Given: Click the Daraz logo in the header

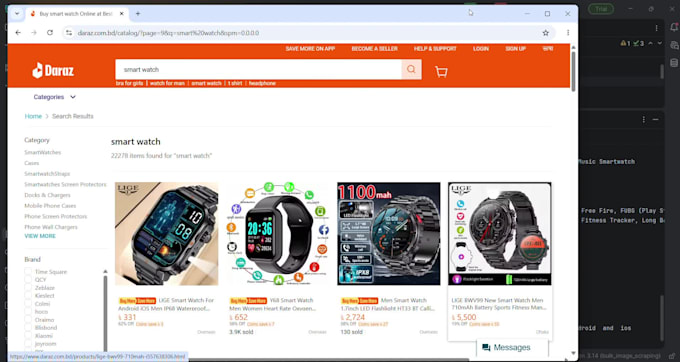Looking at the screenshot, I should 53,70.
